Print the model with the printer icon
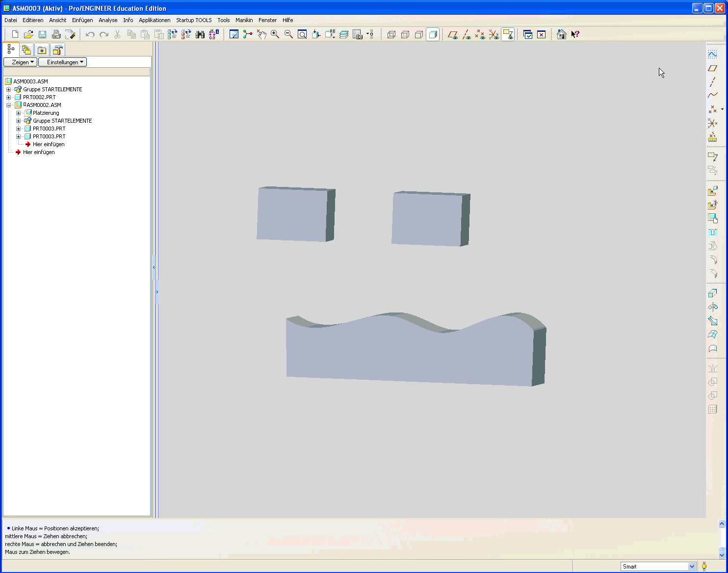The width and height of the screenshot is (728, 573). tap(56, 34)
